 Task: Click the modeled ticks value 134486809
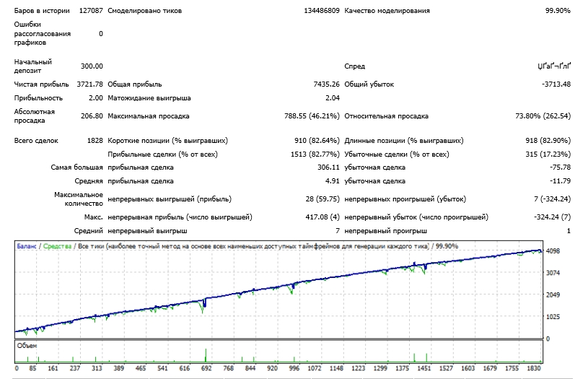pos(321,11)
